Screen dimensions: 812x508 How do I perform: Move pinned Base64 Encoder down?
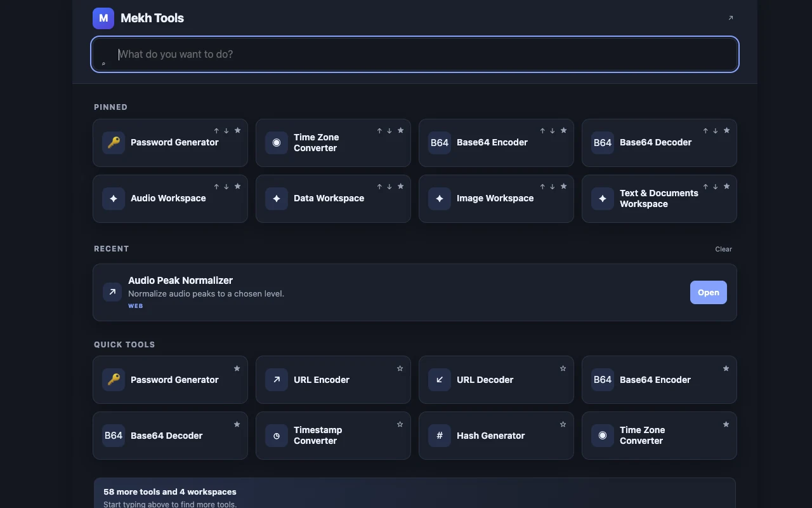click(x=553, y=131)
